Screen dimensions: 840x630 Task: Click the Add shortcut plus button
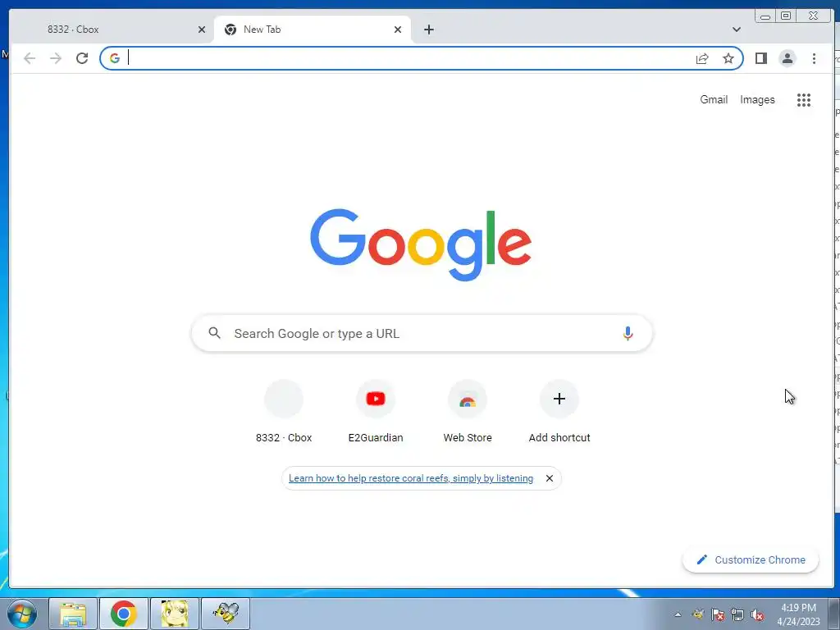click(559, 399)
